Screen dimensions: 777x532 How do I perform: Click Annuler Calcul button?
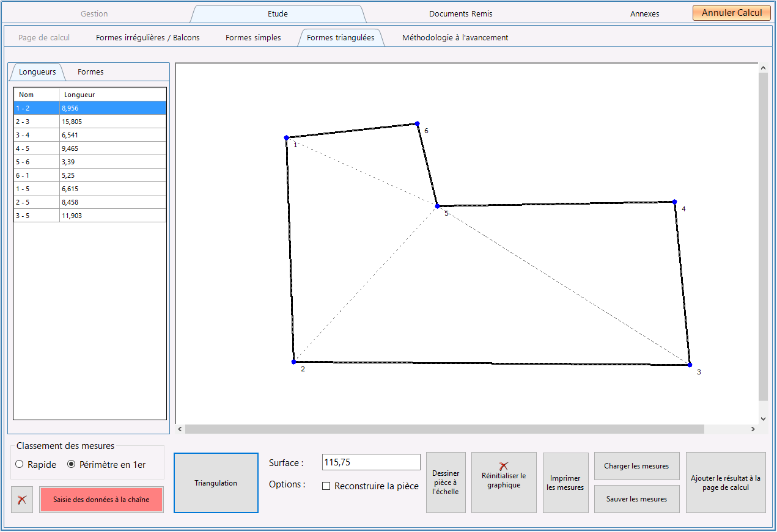(732, 13)
